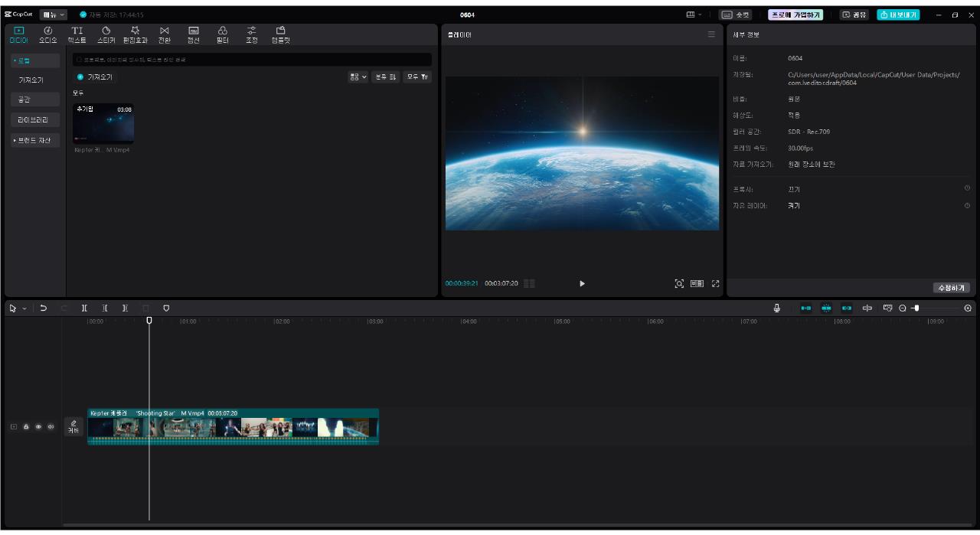Click the media search input field

252,59
